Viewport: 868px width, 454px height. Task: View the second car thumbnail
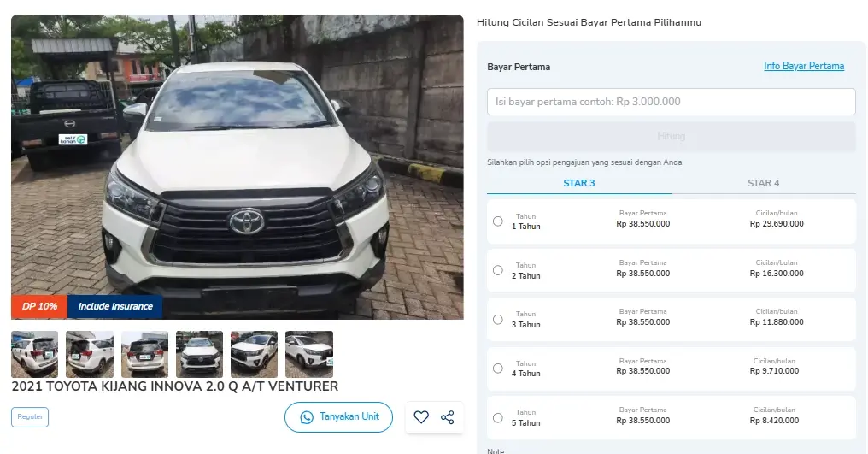[90, 354]
